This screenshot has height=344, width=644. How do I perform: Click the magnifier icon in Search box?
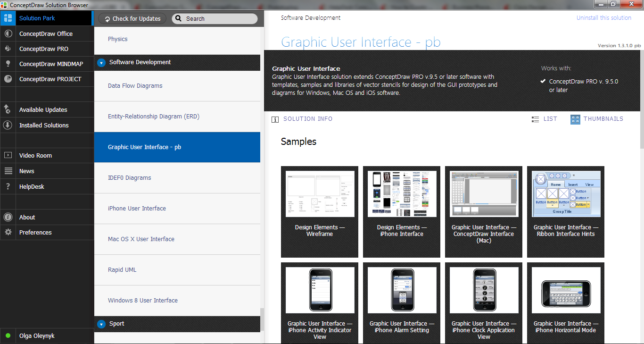(x=178, y=19)
